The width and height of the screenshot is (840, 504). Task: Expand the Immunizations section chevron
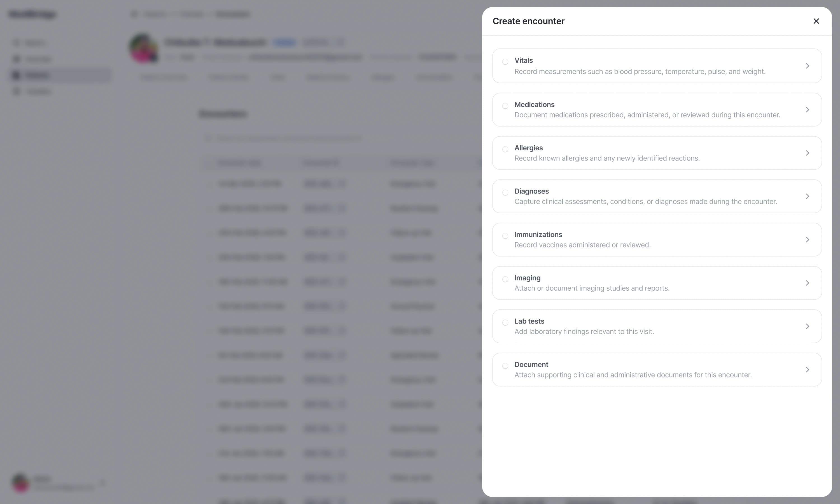pyautogui.click(x=808, y=240)
